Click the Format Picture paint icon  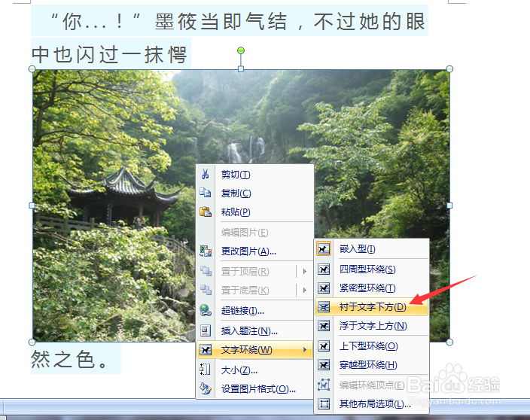click(206, 388)
